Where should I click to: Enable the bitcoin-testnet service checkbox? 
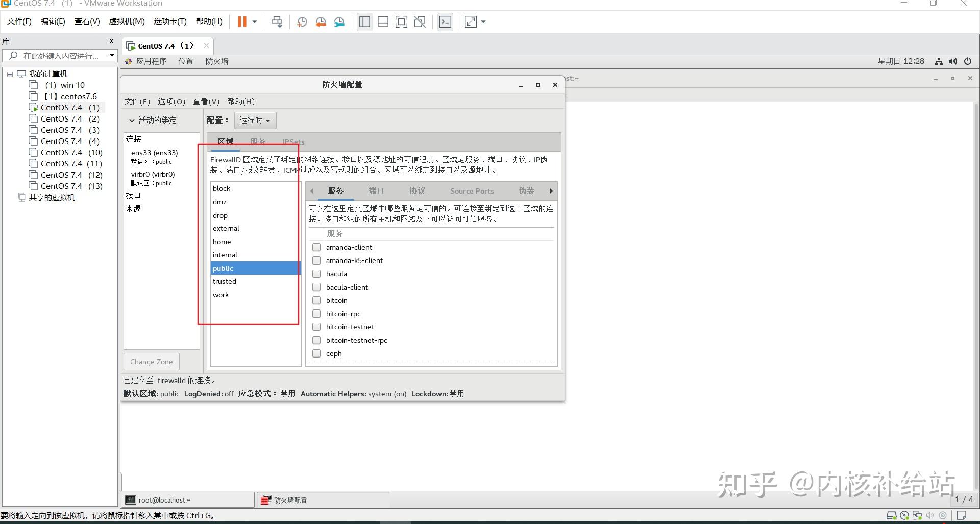point(316,327)
